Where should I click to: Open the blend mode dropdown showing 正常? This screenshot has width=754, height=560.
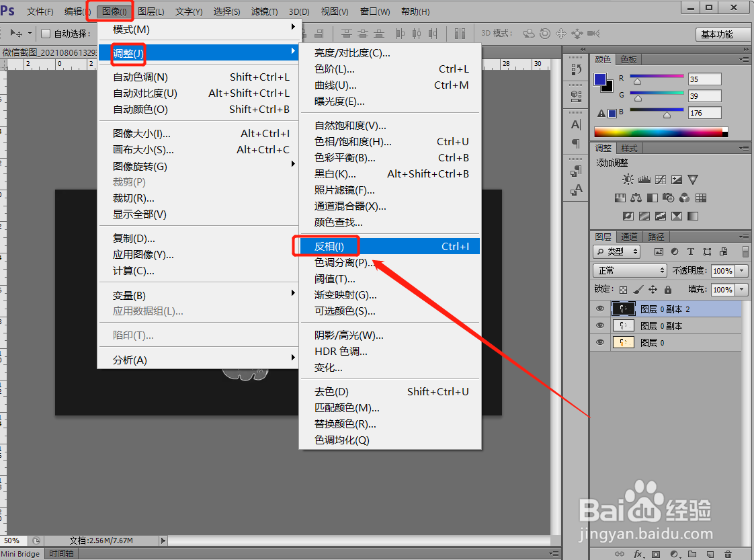[630, 270]
